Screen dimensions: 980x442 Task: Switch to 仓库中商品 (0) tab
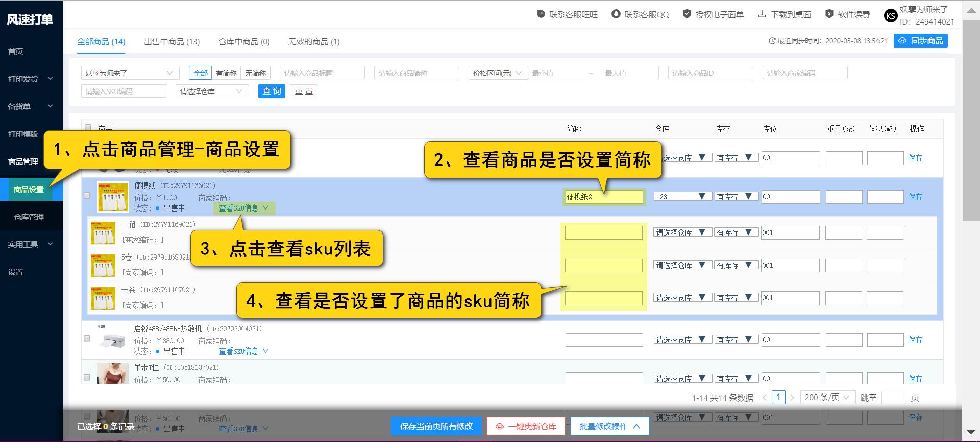[244, 41]
